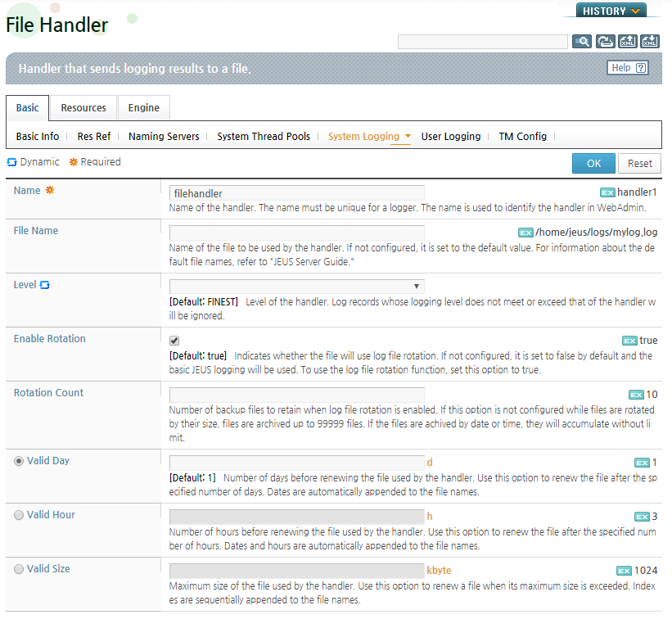Click into the top search field
672x619 pixels.
(483, 42)
